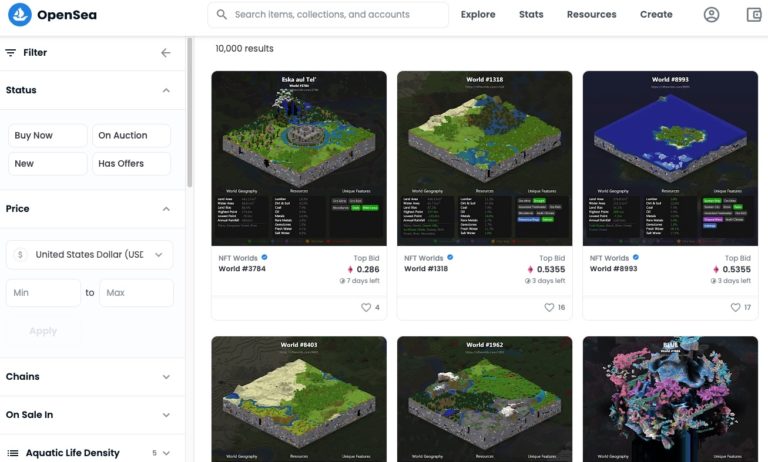The height and width of the screenshot is (462, 768).
Task: Collapse filter panel with the back arrow
Action: point(166,52)
